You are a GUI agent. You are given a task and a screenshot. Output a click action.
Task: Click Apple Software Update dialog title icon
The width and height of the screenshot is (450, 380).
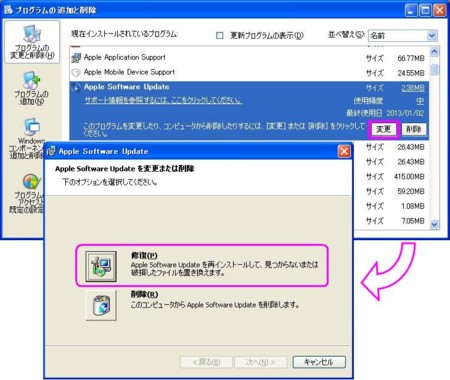point(51,151)
